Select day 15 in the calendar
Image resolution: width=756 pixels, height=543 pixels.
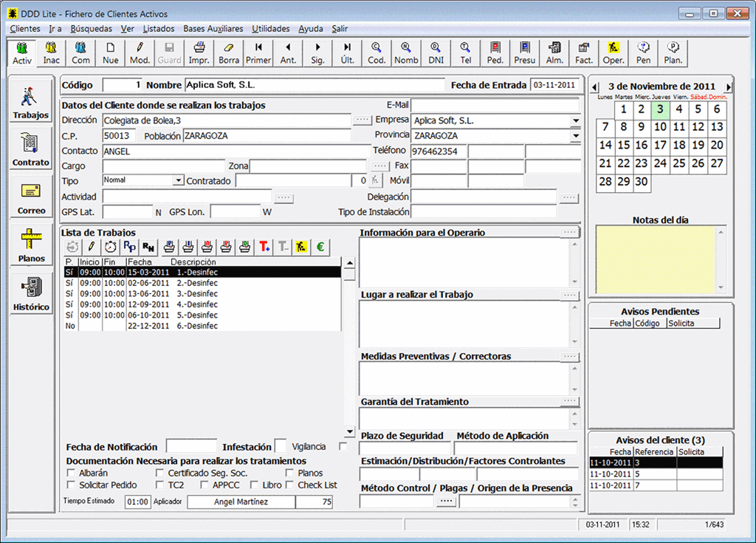(624, 146)
